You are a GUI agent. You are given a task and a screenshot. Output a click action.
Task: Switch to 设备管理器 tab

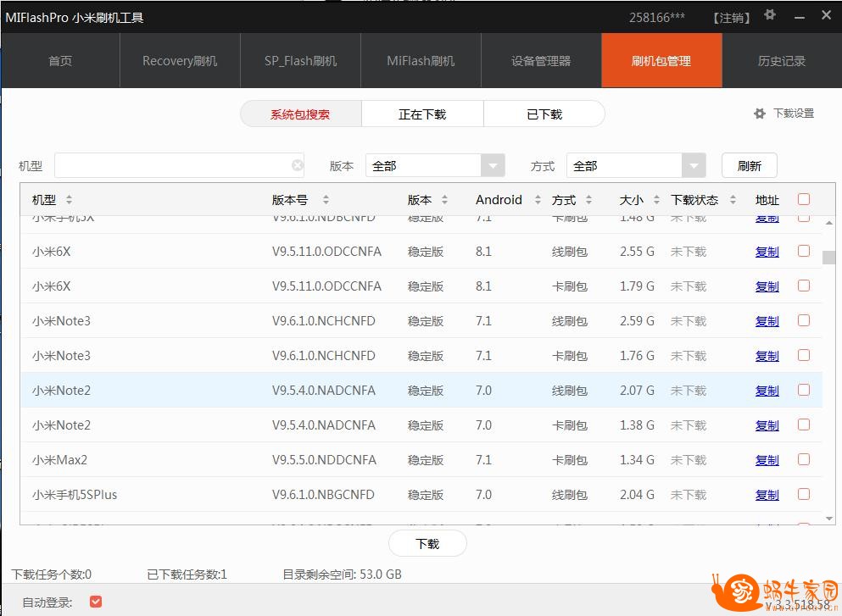[541, 61]
